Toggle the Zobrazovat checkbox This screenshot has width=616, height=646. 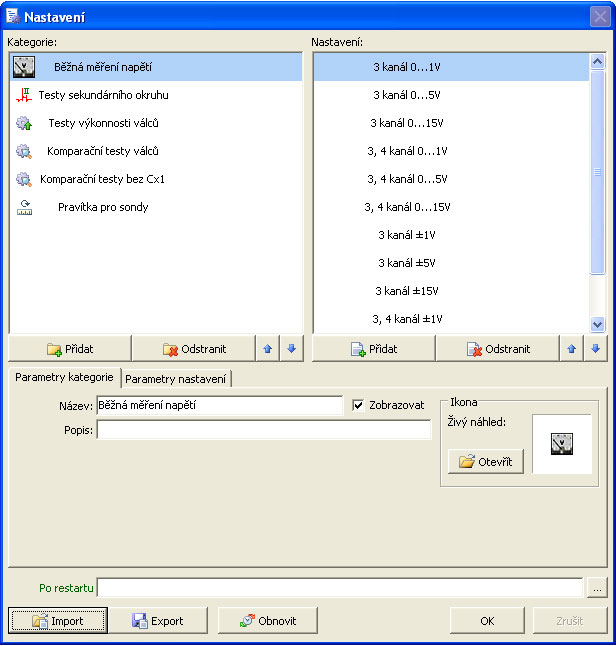pyautogui.click(x=359, y=405)
